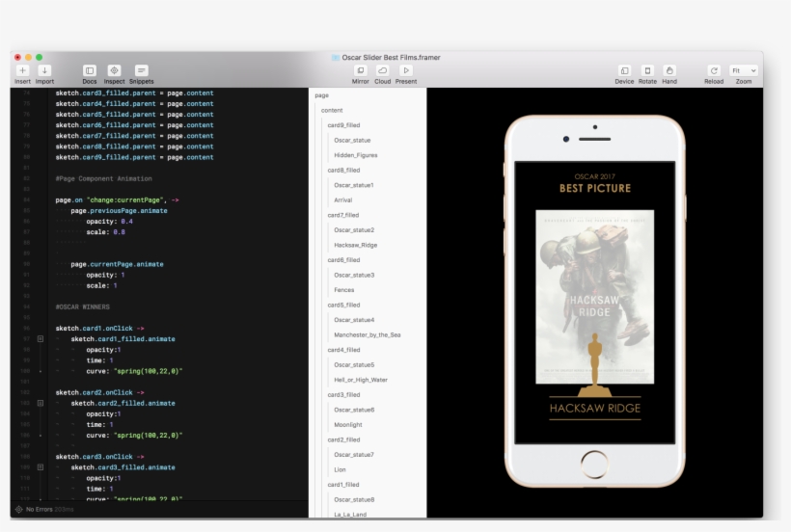Collapse the card1_filled.animate code block

tap(41, 339)
